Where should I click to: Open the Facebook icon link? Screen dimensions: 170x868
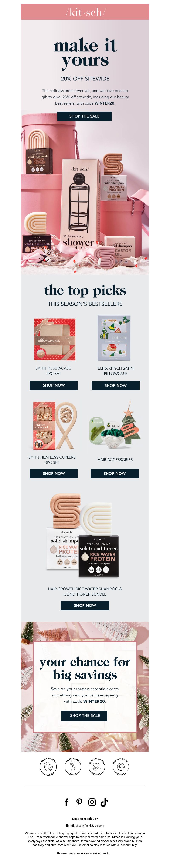[67, 802]
